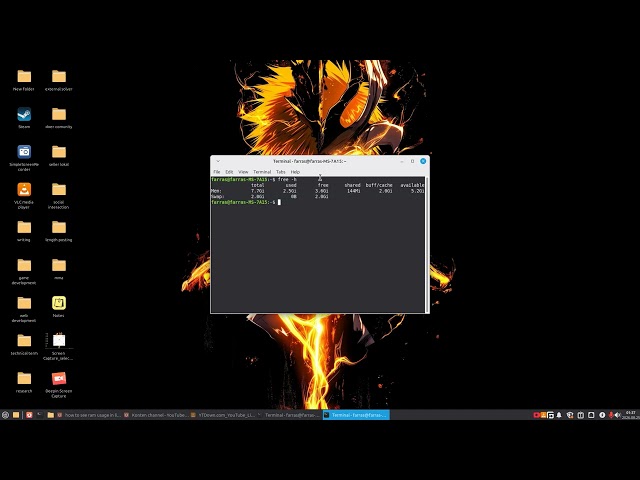Open the Screen Capture image file
The image size is (640, 480).
pos(58,346)
